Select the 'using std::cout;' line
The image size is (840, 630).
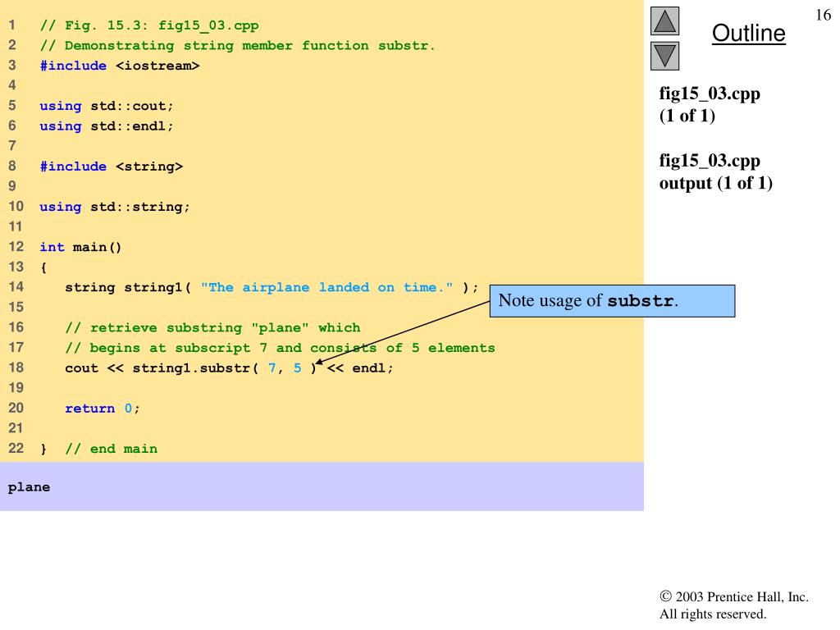point(107,106)
